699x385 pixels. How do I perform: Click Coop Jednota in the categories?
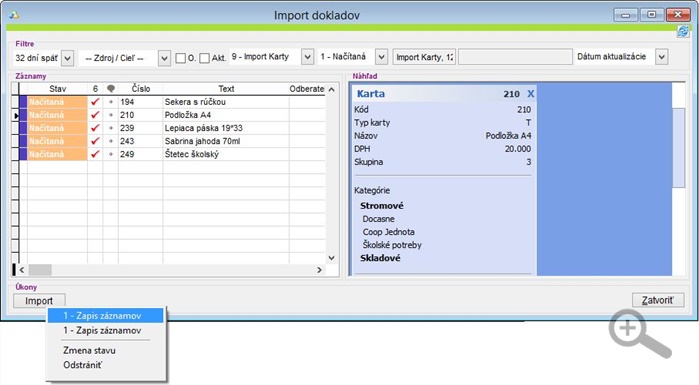388,232
